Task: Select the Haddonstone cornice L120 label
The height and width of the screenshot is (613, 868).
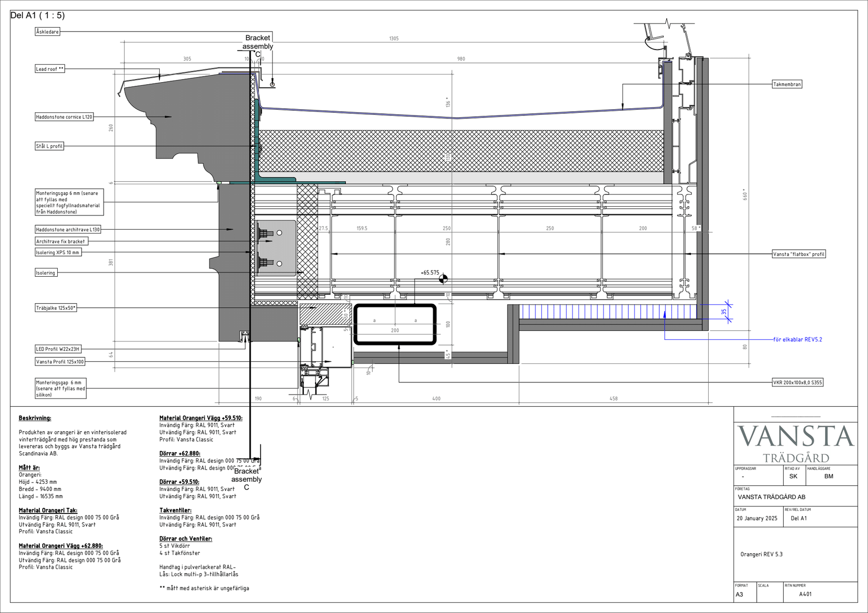Action: [64, 117]
